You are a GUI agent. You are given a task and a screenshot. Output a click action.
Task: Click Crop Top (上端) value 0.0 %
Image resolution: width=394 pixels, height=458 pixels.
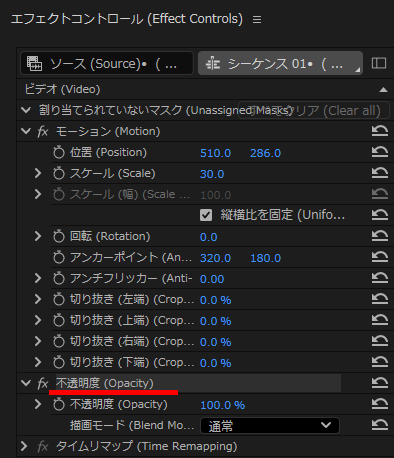click(x=215, y=321)
